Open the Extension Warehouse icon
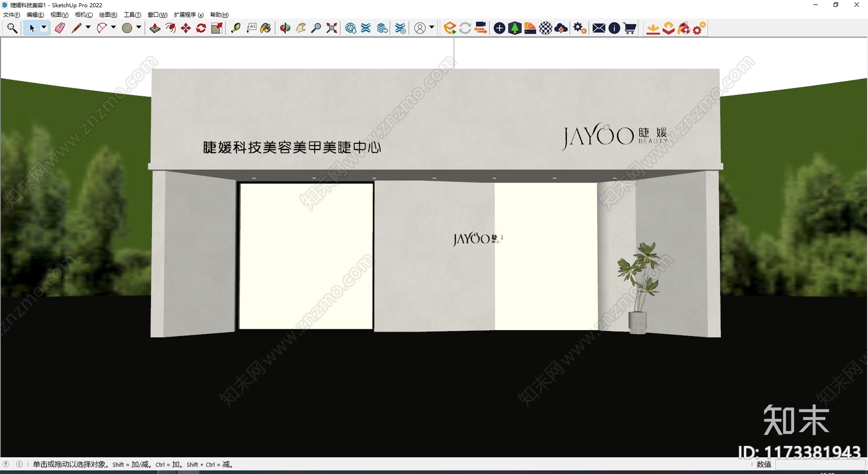868x474 pixels. pos(366,28)
